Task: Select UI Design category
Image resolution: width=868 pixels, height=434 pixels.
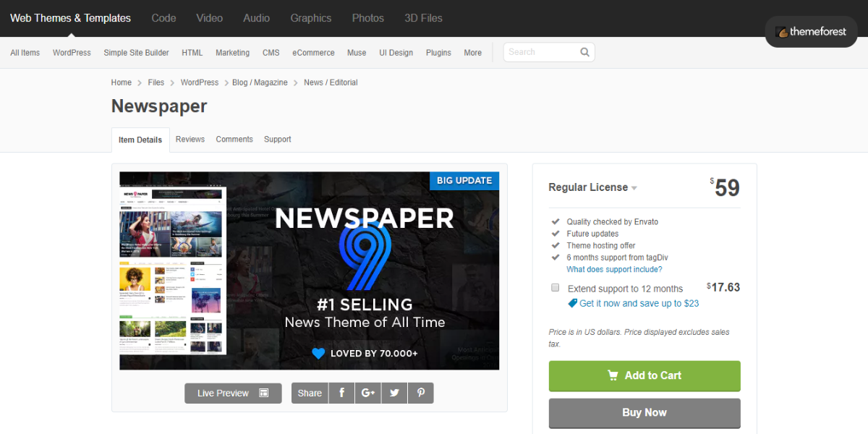Action: point(396,53)
